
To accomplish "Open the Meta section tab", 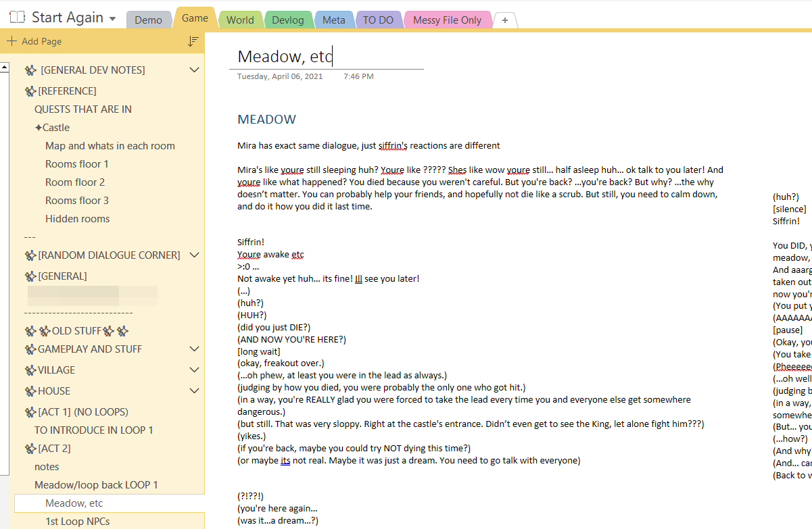I will coord(333,20).
